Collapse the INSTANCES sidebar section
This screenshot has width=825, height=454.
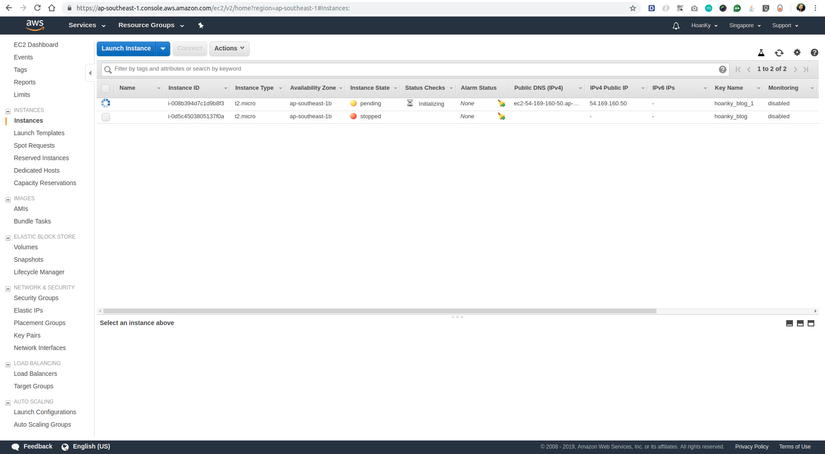click(x=8, y=111)
